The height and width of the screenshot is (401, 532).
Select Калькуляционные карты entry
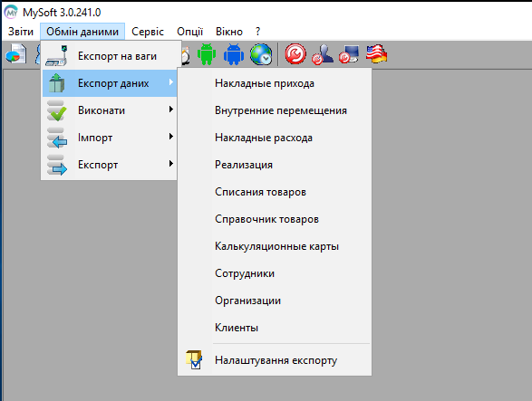[275, 246]
